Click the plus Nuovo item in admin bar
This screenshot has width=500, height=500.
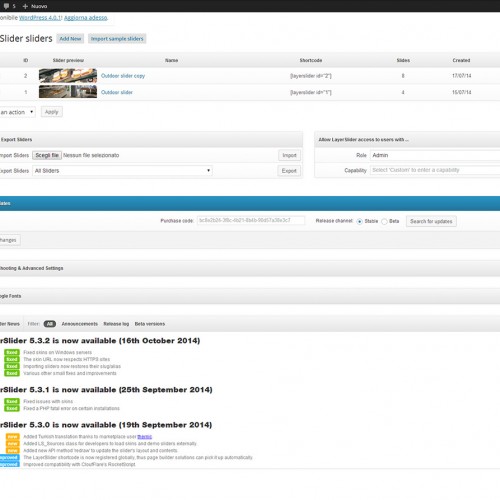pyautogui.click(x=35, y=6)
